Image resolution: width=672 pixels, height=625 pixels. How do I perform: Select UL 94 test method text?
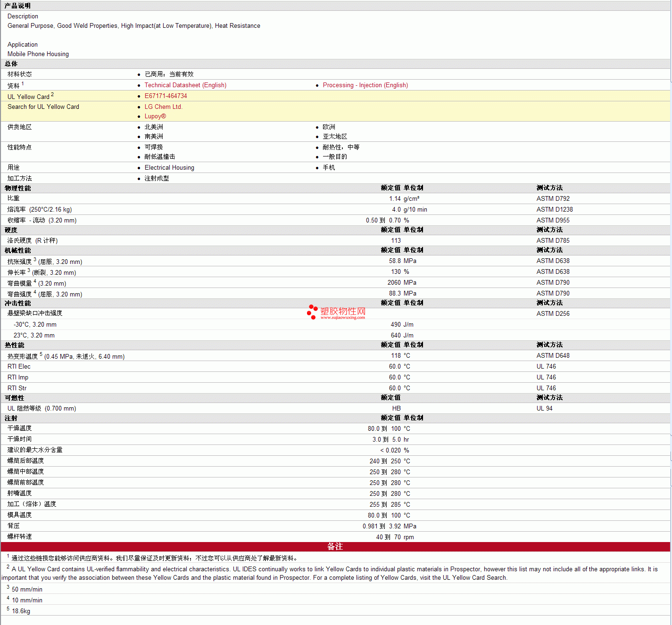(x=544, y=409)
